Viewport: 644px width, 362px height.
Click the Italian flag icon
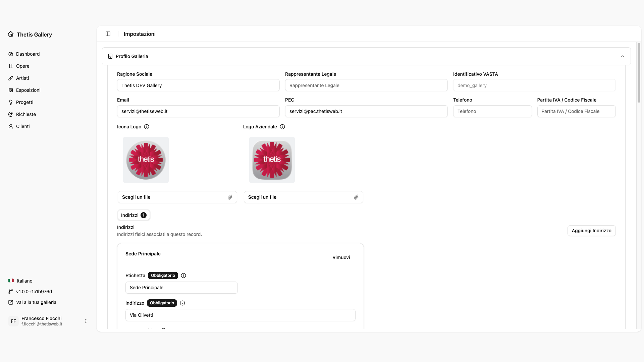click(11, 281)
